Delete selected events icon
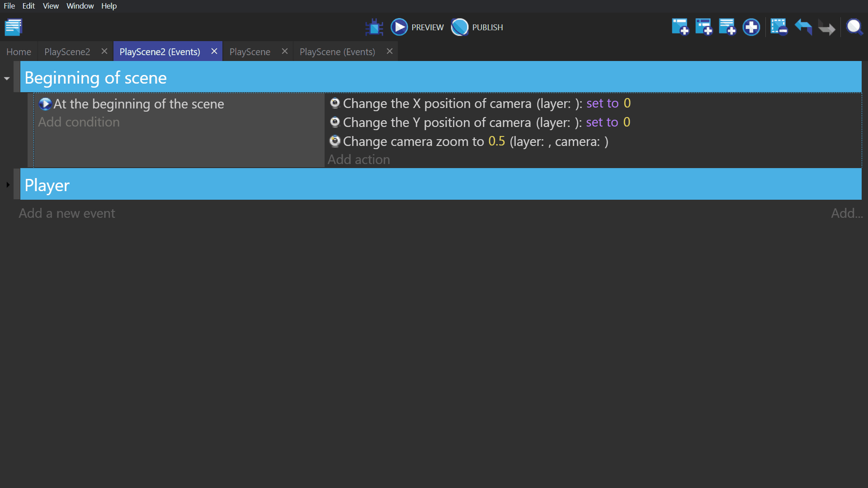The height and width of the screenshot is (488, 868). pyautogui.click(x=778, y=27)
